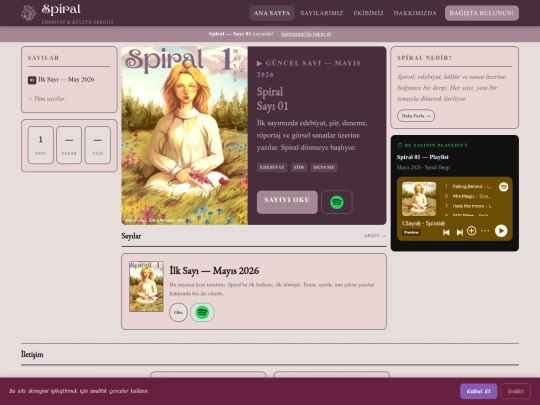
Task: Decline cookies with Reddet
Action: point(516,391)
